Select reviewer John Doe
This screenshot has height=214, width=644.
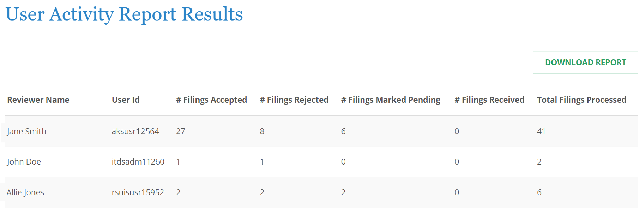[24, 161]
